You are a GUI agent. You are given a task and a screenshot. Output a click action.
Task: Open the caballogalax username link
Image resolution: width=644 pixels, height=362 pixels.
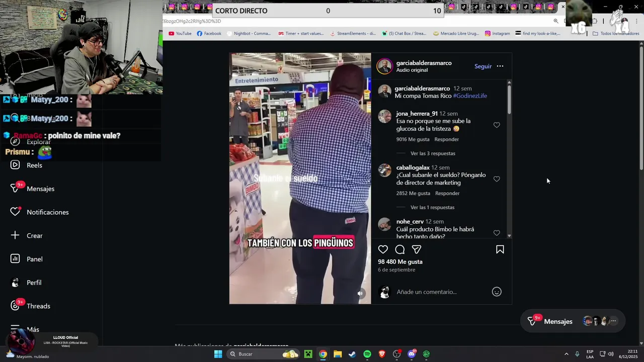[413, 167]
